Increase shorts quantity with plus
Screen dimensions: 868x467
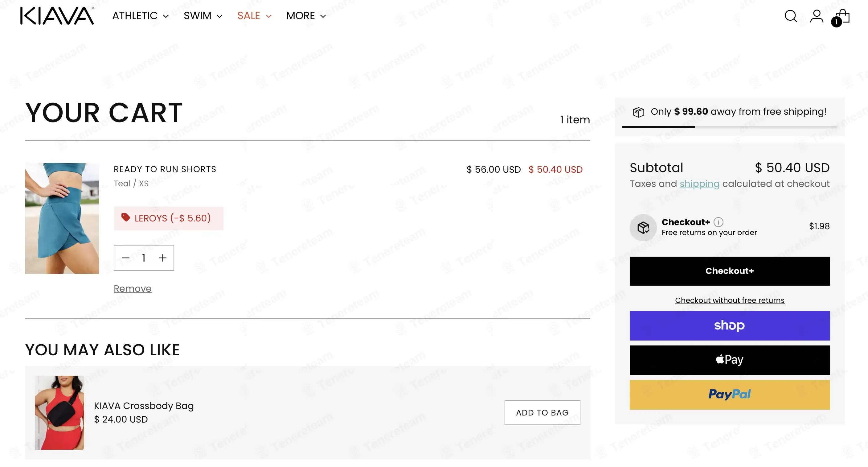[x=163, y=258]
